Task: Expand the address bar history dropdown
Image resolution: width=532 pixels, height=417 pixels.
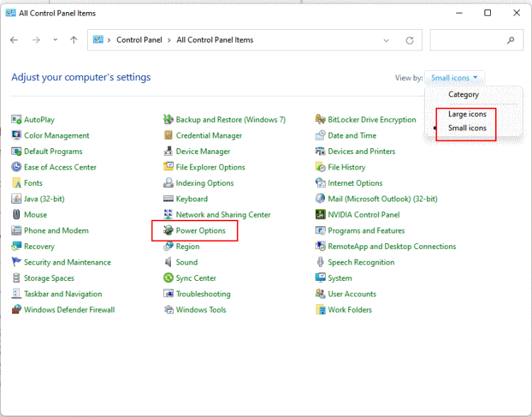Action: pyautogui.click(x=386, y=40)
